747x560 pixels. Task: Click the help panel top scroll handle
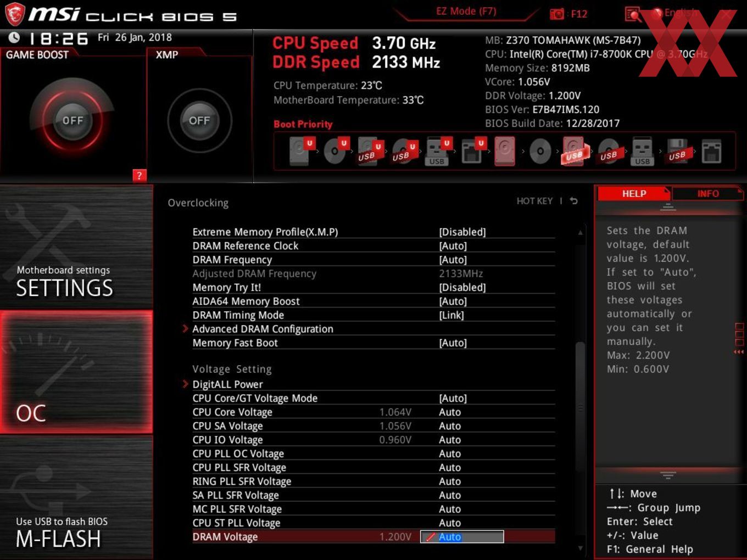point(668,208)
